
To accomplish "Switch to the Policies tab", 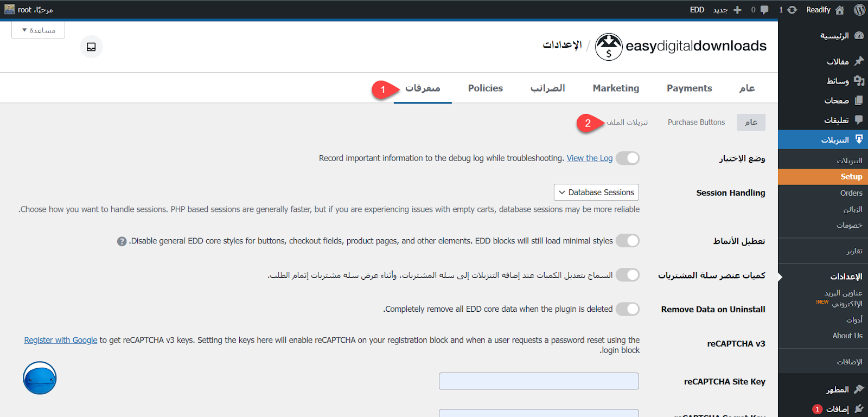I will 486,88.
